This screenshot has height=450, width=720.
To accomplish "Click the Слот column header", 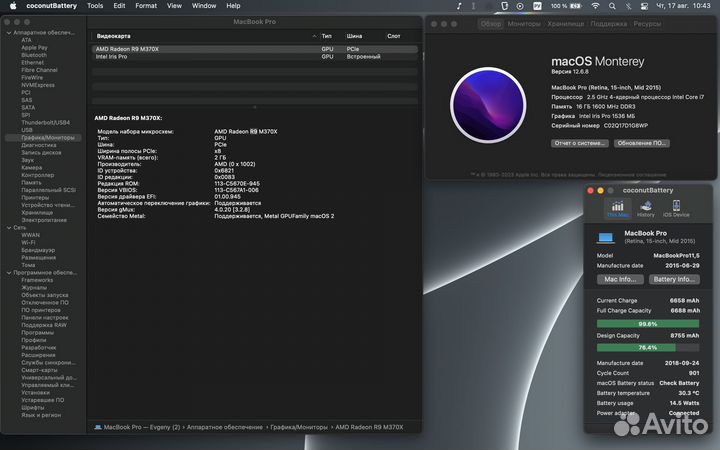I will (x=394, y=36).
